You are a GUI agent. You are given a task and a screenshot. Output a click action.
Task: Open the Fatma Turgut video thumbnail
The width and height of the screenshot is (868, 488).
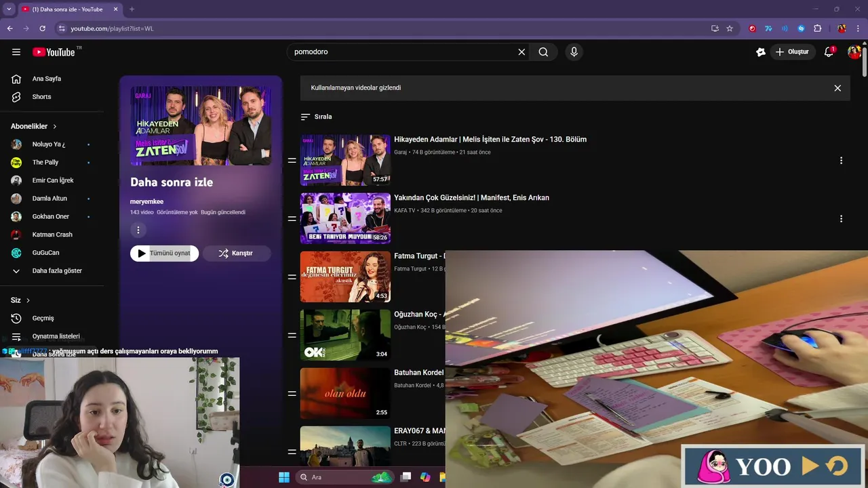345,277
